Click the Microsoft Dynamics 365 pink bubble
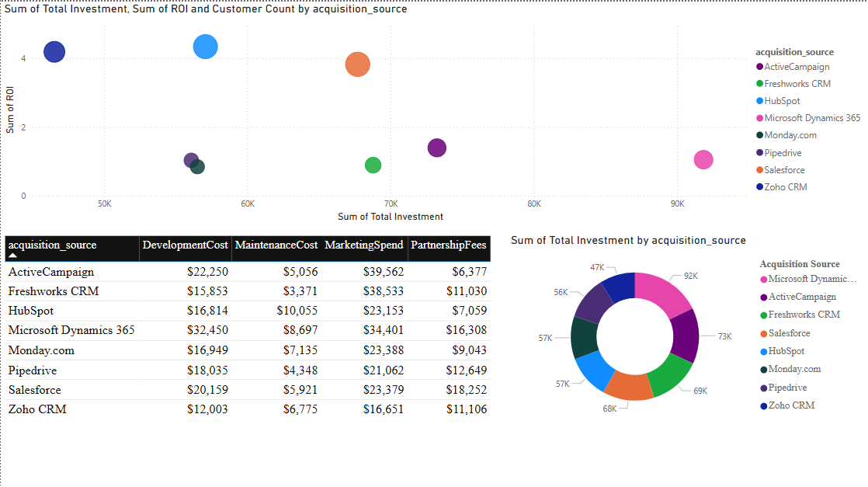 click(x=703, y=159)
